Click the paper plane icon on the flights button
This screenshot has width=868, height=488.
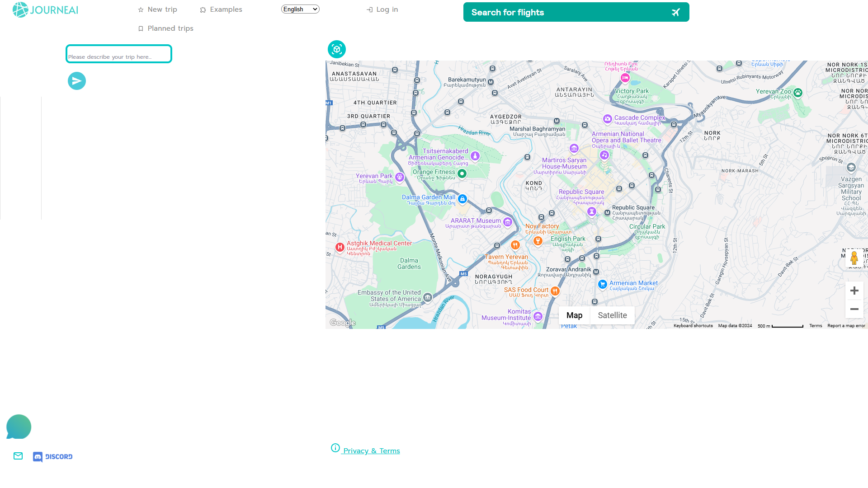pos(675,12)
